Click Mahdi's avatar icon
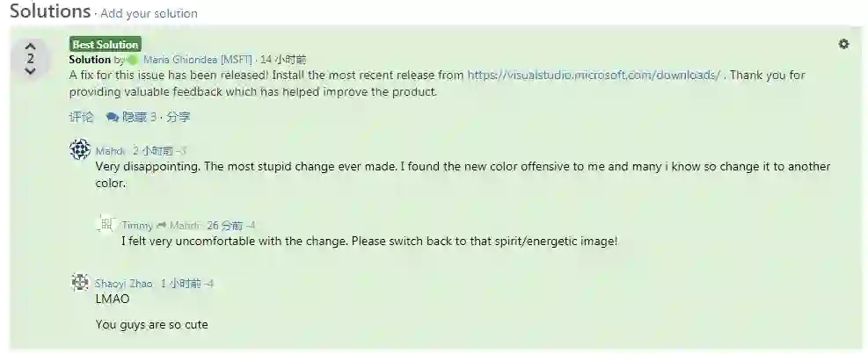Screen dimensions: 868x354 pos(80,149)
